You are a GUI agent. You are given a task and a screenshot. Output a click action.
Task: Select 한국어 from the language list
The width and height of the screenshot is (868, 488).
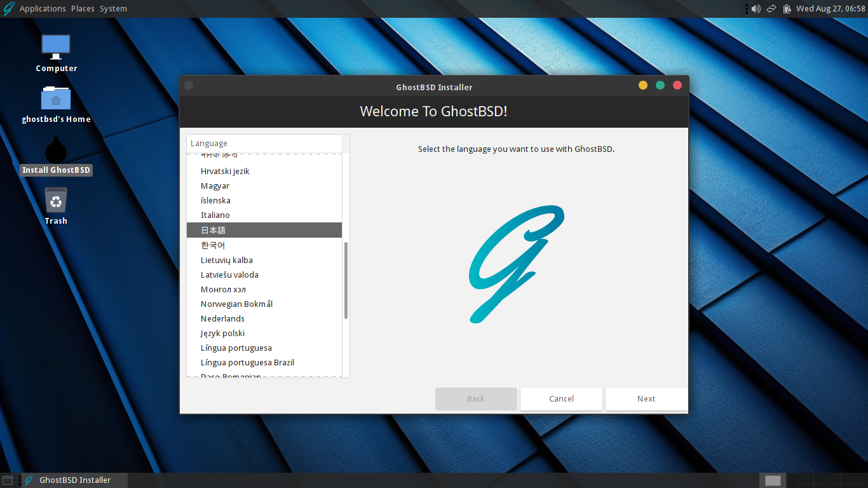pos(212,245)
